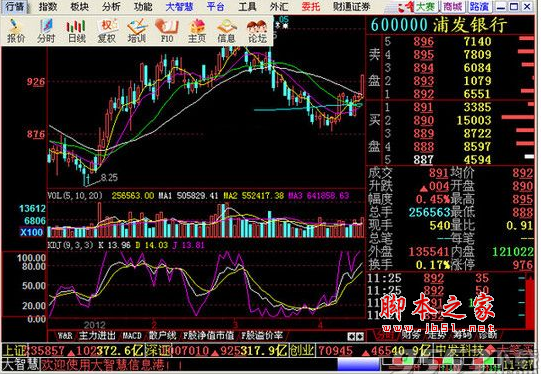Image resolution: width=541 pixels, height=374 pixels.
Task: Click the 600000 浦发银行 stock title
Action: tap(439, 25)
